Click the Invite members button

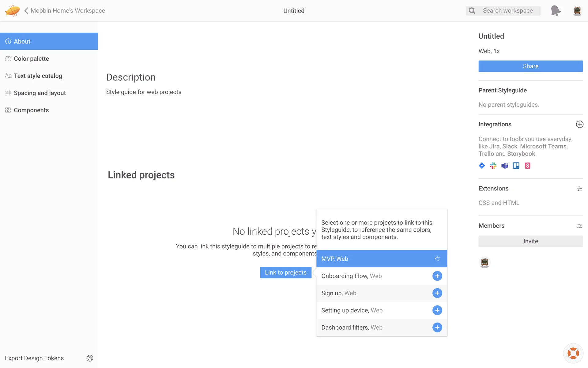point(530,241)
